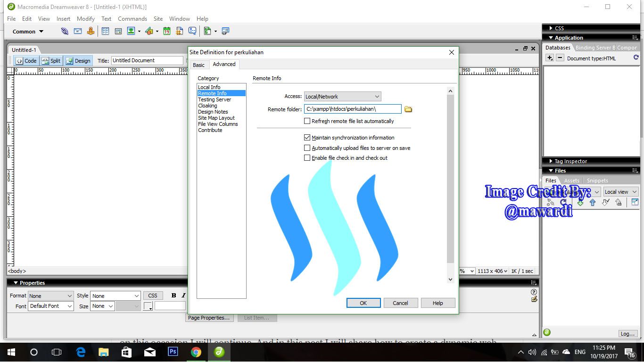644x362 pixels.
Task: Click the Templates icon in Insert bar
Action: [x=207, y=31]
